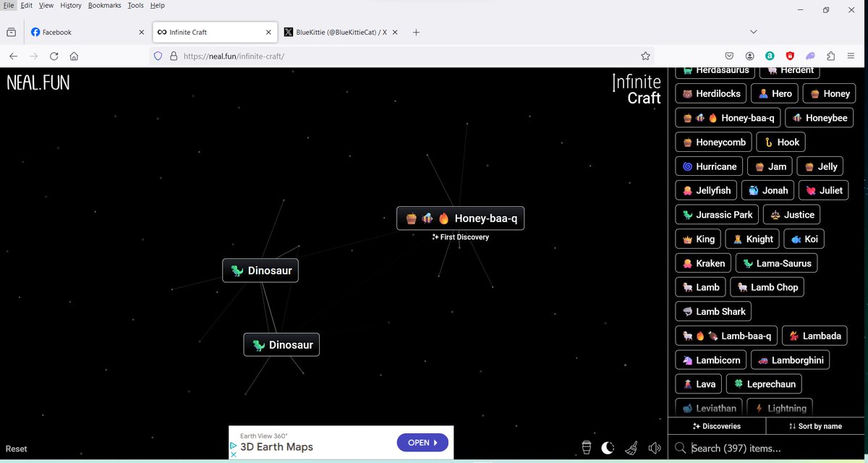Choose Honeycomb in the sidebar
Screen dimensions: 868x463
pos(714,143)
